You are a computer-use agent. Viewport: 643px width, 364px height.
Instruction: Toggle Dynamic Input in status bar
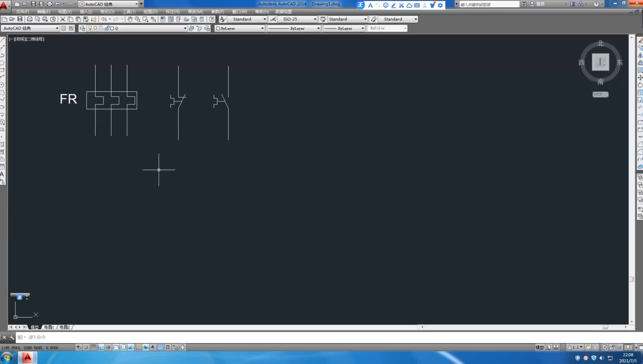pos(145,347)
